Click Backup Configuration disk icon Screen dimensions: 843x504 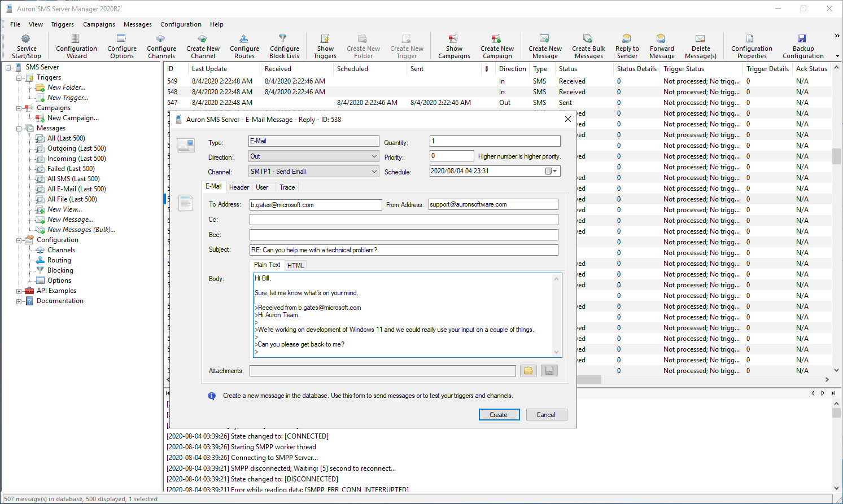pyautogui.click(x=802, y=39)
